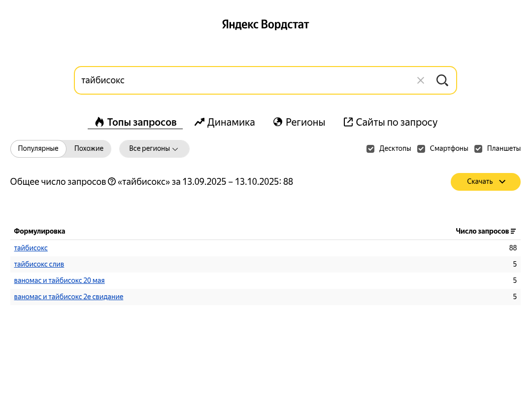Click the external link icon on Сайты по запросу
Image resolution: width=532 pixels, height=414 pixels.
pyautogui.click(x=348, y=122)
